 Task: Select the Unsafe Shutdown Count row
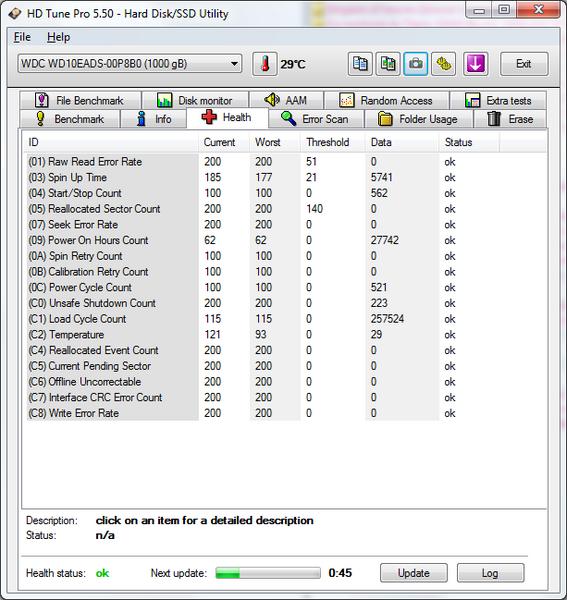[x=264, y=303]
